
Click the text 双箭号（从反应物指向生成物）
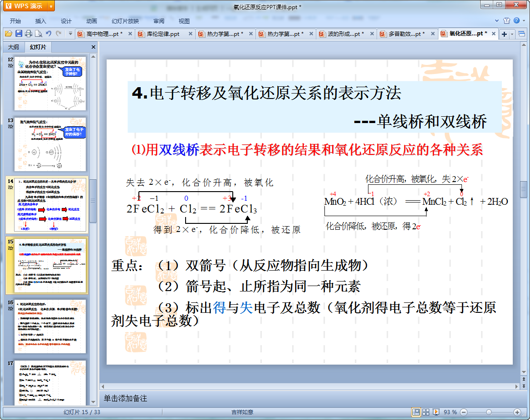[277, 266]
